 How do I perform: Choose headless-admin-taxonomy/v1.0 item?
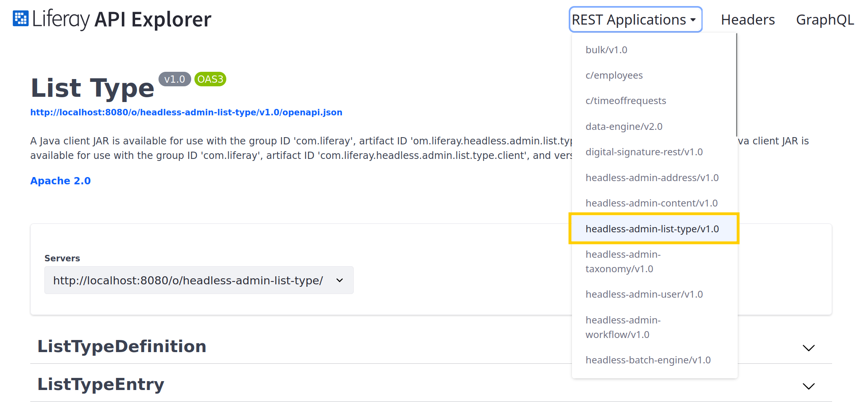point(655,262)
